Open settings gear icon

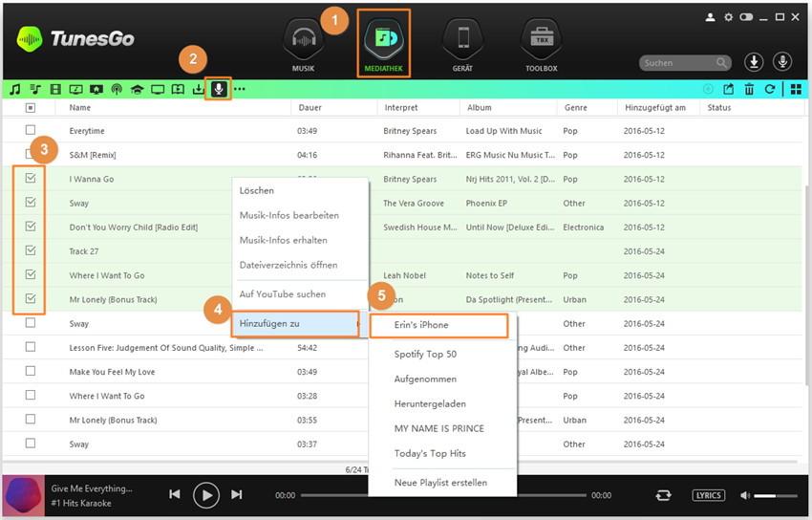coord(728,17)
